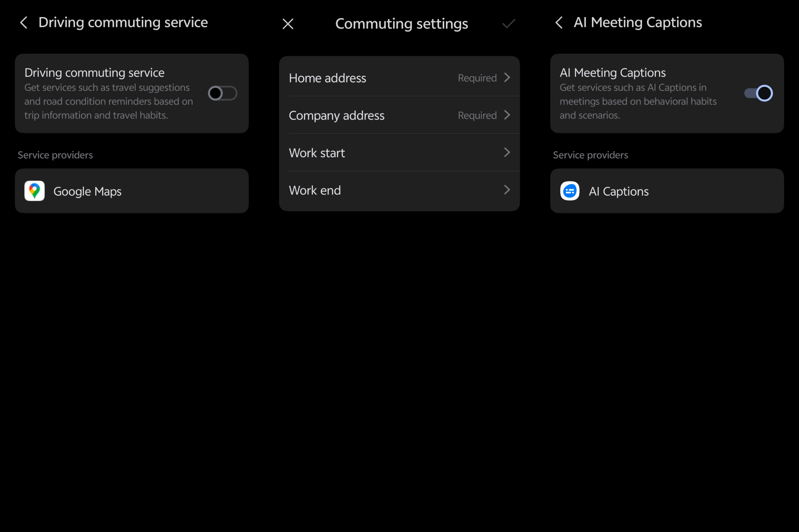Open Work start chevron
The image size is (799, 532).
tap(507, 152)
